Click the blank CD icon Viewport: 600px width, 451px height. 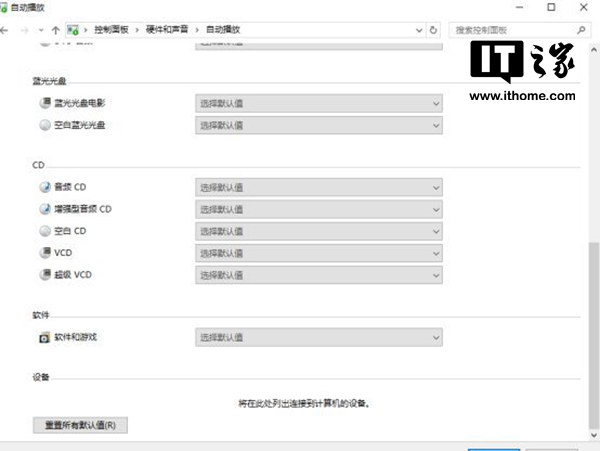click(44, 231)
